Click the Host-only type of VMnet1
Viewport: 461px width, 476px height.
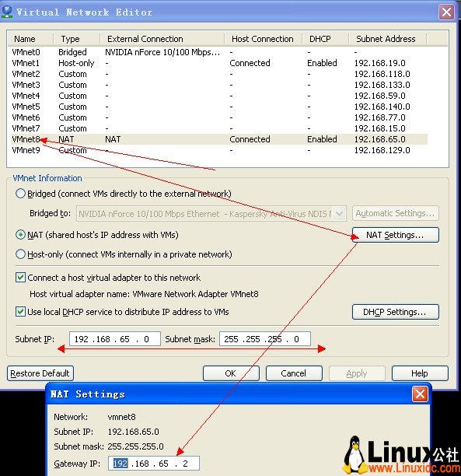[x=76, y=63]
